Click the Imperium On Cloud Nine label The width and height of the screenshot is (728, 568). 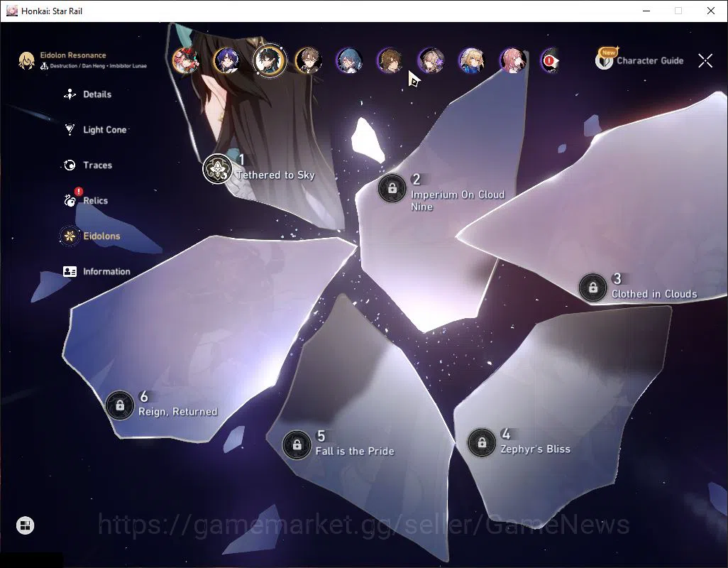(x=458, y=201)
